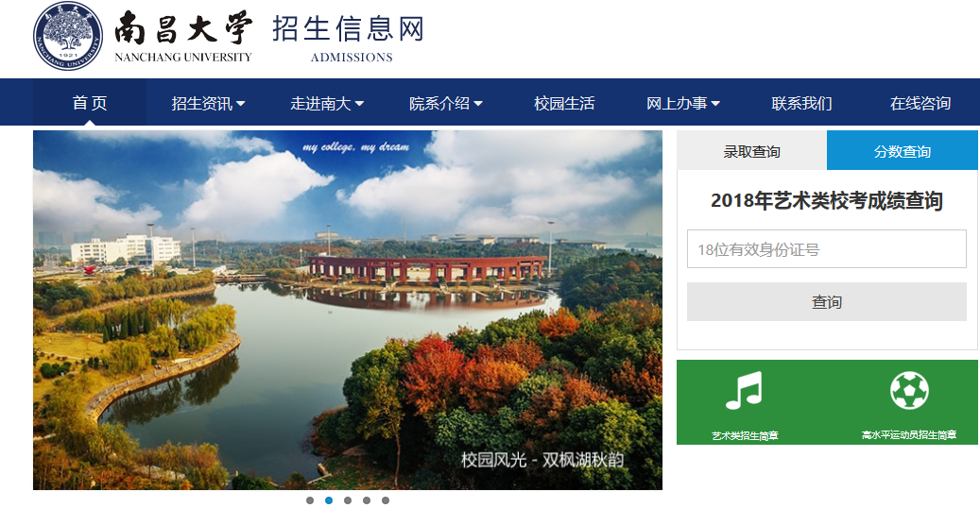Expand the 走进南大 dropdown menu
Screen dimensions: 980x508
(327, 103)
